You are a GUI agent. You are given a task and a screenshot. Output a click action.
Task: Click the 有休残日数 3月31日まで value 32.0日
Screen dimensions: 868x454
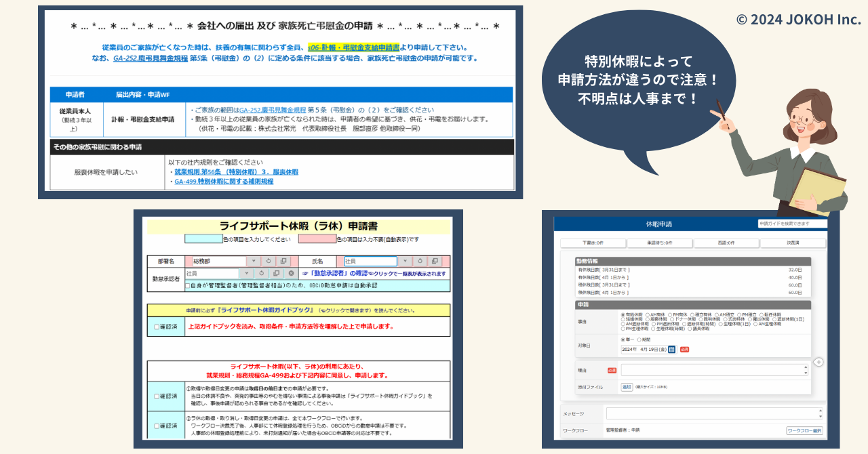[795, 270]
